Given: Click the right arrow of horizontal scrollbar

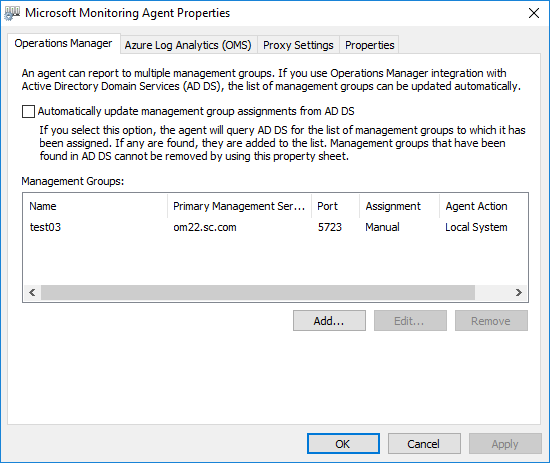Looking at the screenshot, I should [x=518, y=293].
